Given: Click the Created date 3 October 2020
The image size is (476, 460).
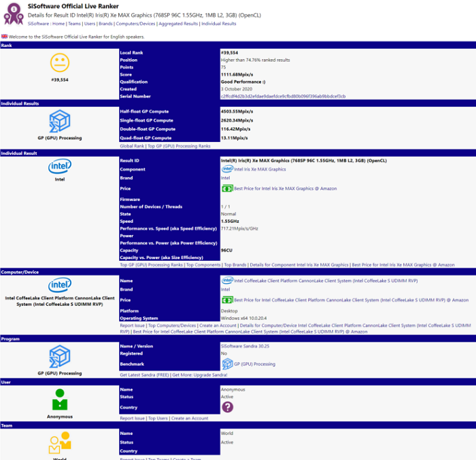Looking at the screenshot, I should (237, 89).
